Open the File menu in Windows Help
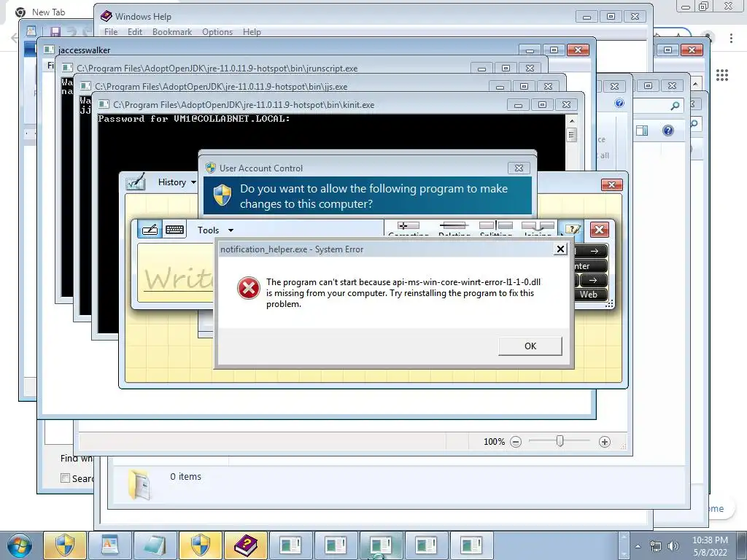The width and height of the screenshot is (747, 560). [111, 32]
